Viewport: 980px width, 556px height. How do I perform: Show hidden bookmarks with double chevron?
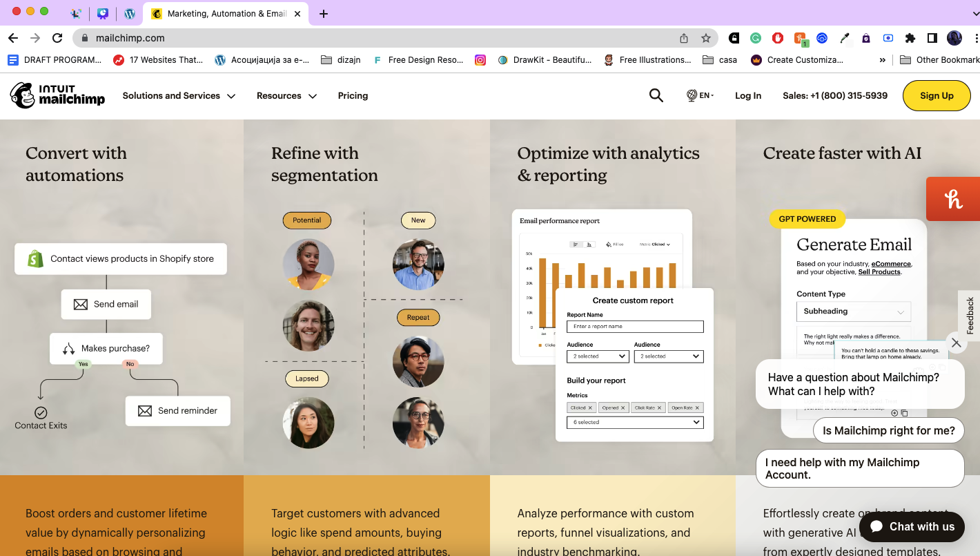[882, 60]
